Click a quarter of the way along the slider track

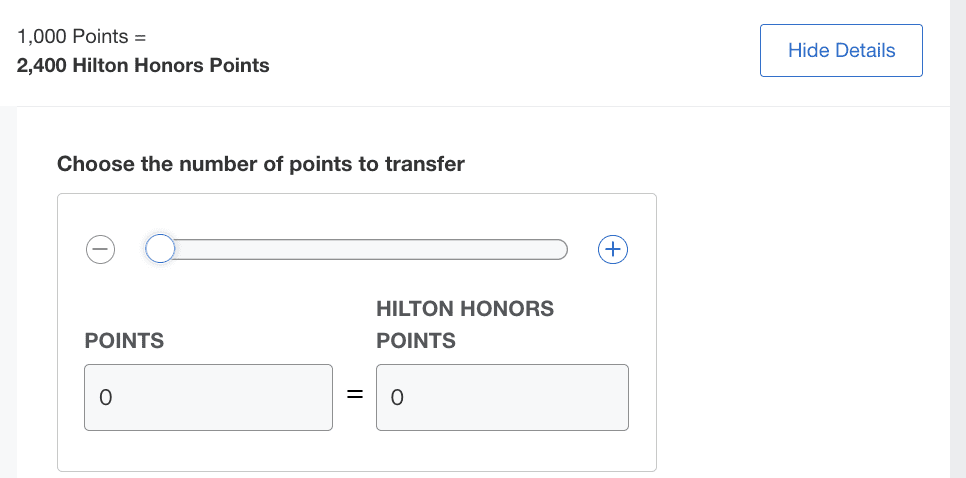click(x=262, y=248)
